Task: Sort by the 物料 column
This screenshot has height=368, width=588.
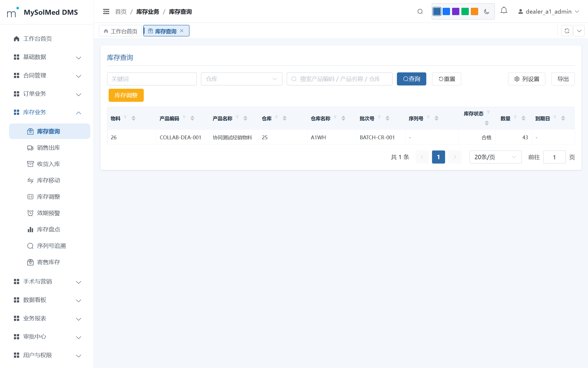Action: (x=133, y=118)
